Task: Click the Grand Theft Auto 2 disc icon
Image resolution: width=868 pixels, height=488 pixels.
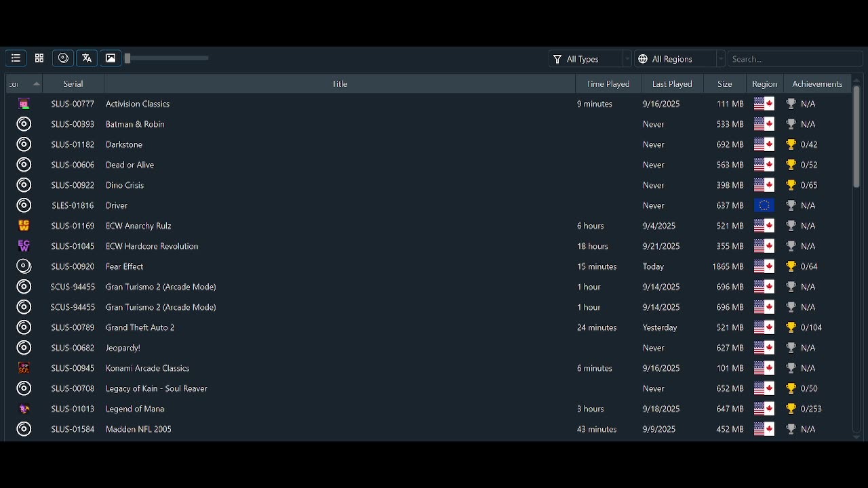Action: [24, 327]
